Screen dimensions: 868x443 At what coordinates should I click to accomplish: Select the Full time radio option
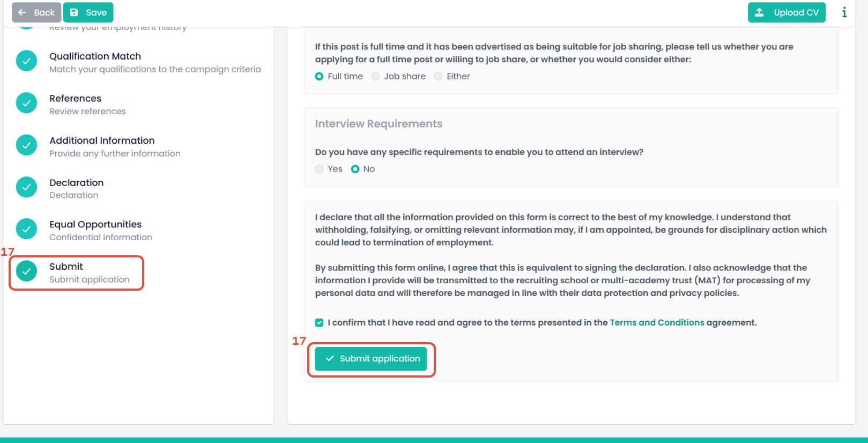point(320,76)
